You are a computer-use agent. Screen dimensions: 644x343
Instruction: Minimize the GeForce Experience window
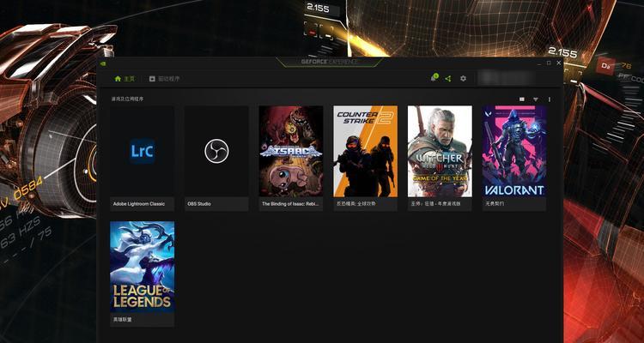538,63
